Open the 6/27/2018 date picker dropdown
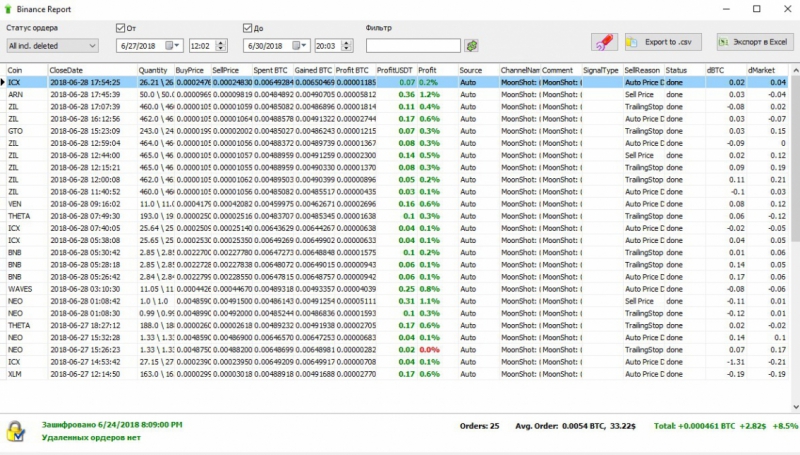The image size is (800, 455). point(173,45)
